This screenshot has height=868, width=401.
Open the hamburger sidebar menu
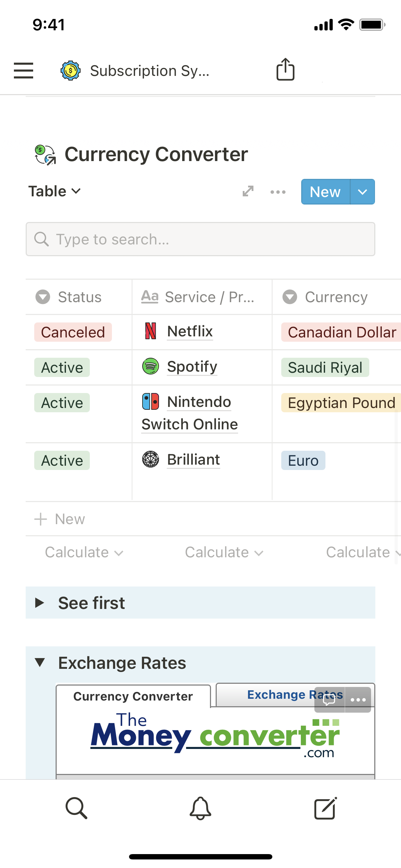(x=24, y=70)
